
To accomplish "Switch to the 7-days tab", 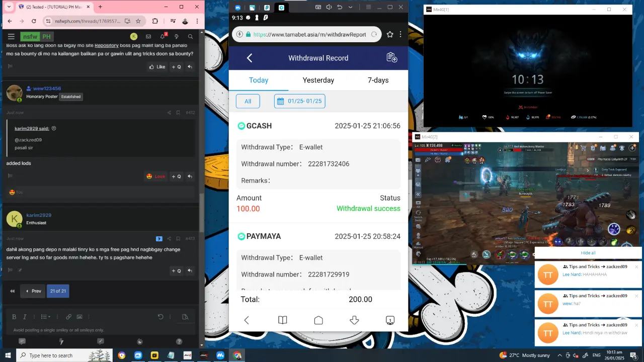I will pos(378,80).
